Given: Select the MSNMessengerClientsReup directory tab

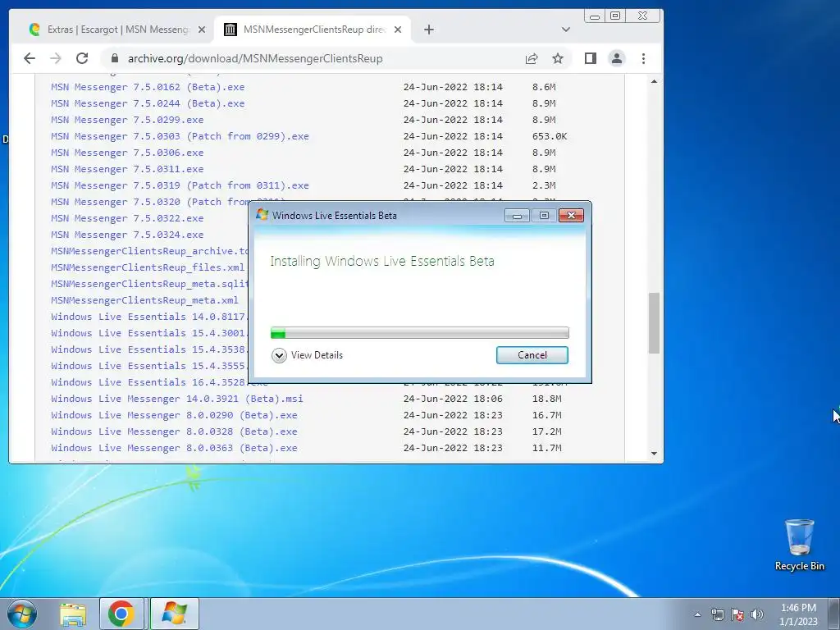Looking at the screenshot, I should [313, 30].
